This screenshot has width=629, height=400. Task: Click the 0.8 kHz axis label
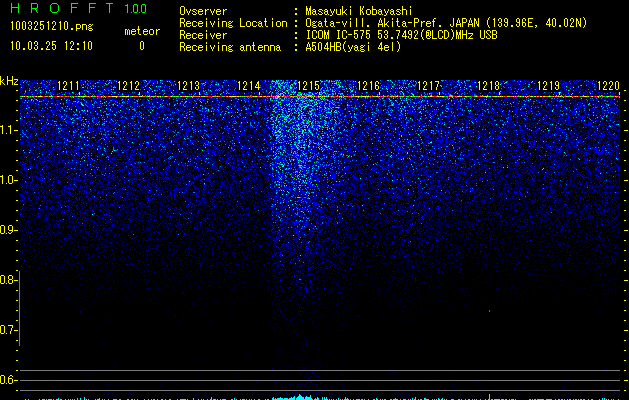tap(8, 280)
